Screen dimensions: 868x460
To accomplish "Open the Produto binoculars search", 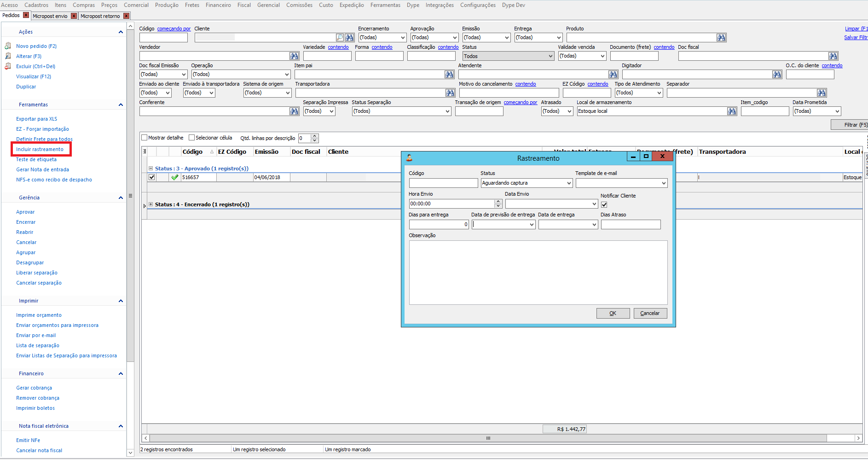I will click(721, 38).
